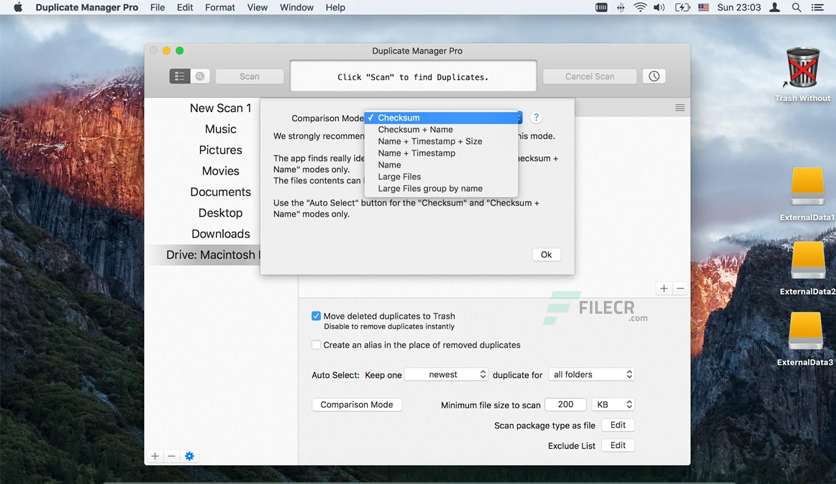
Task: Click the Wi-Fi status icon
Action: point(640,7)
